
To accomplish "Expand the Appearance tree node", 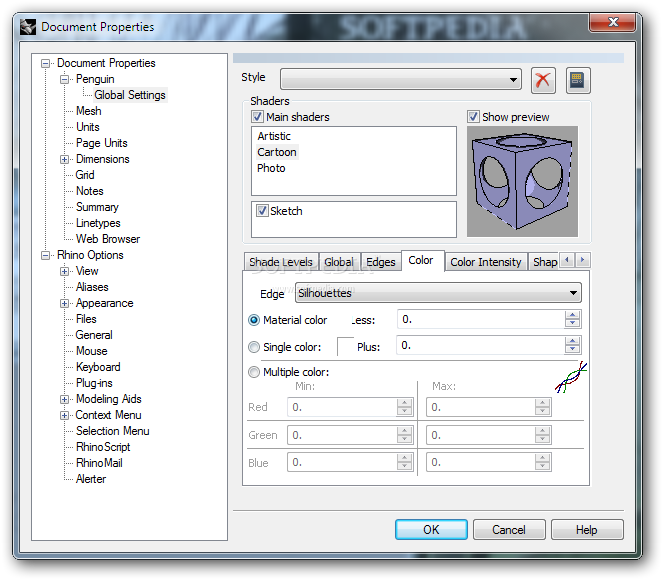I will click(x=64, y=304).
